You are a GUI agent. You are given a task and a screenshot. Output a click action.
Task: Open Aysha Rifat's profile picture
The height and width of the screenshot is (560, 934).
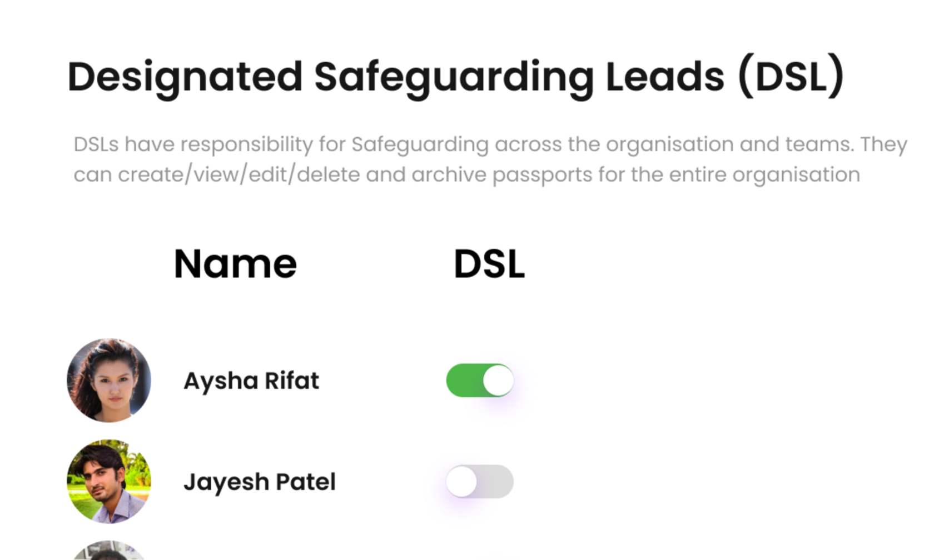point(109,379)
